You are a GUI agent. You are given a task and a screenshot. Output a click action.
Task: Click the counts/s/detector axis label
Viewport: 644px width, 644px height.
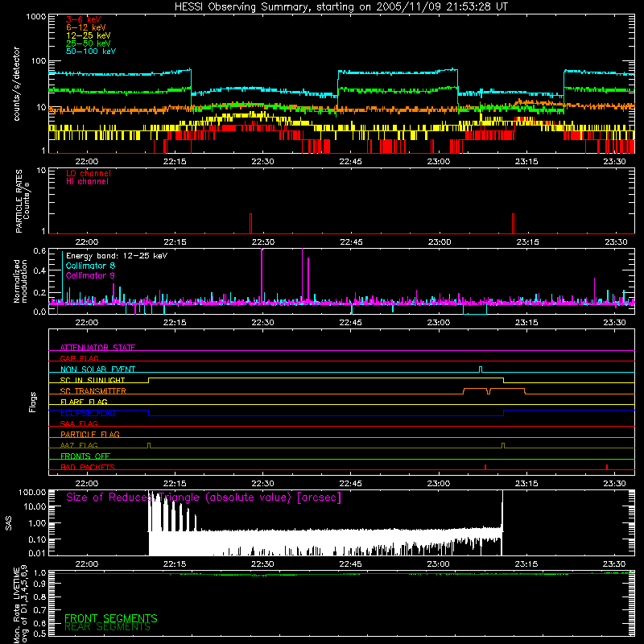click(17, 84)
